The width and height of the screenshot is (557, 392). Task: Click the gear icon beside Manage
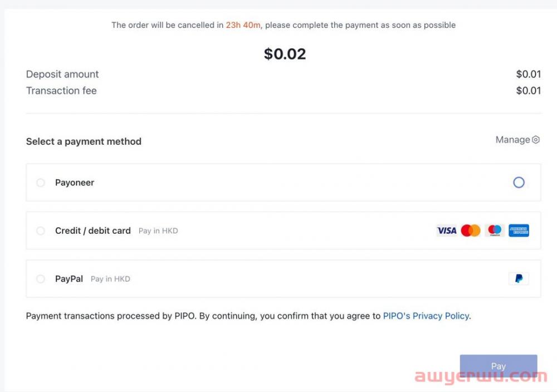[x=536, y=140]
